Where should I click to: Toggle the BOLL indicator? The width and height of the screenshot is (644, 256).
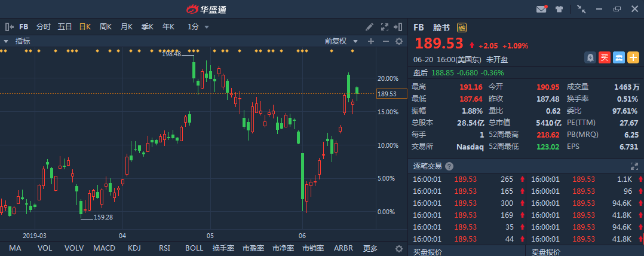coord(194,248)
